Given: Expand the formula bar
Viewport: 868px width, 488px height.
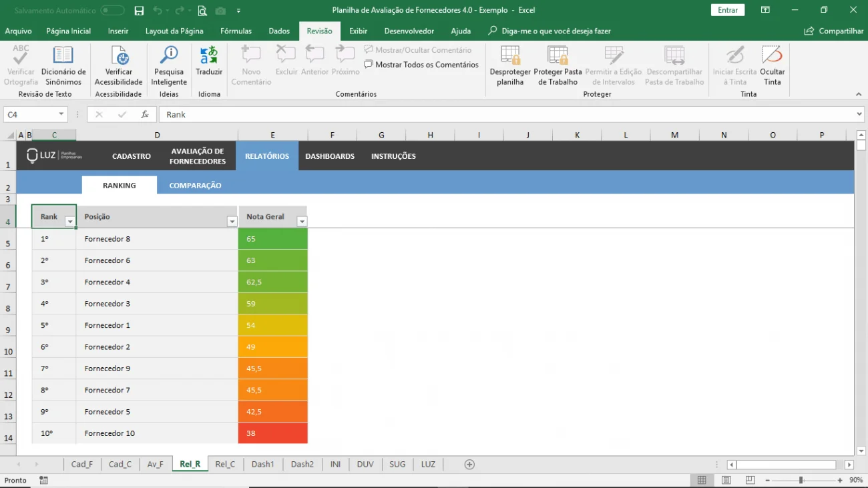Looking at the screenshot, I should 859,115.
